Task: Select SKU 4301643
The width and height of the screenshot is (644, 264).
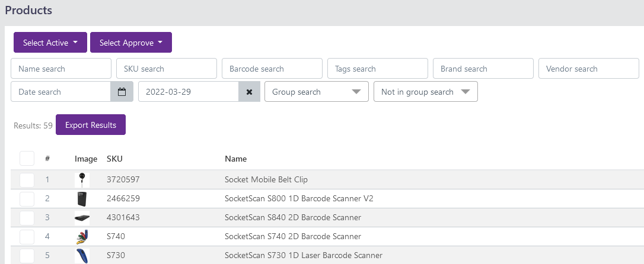Action: (123, 218)
